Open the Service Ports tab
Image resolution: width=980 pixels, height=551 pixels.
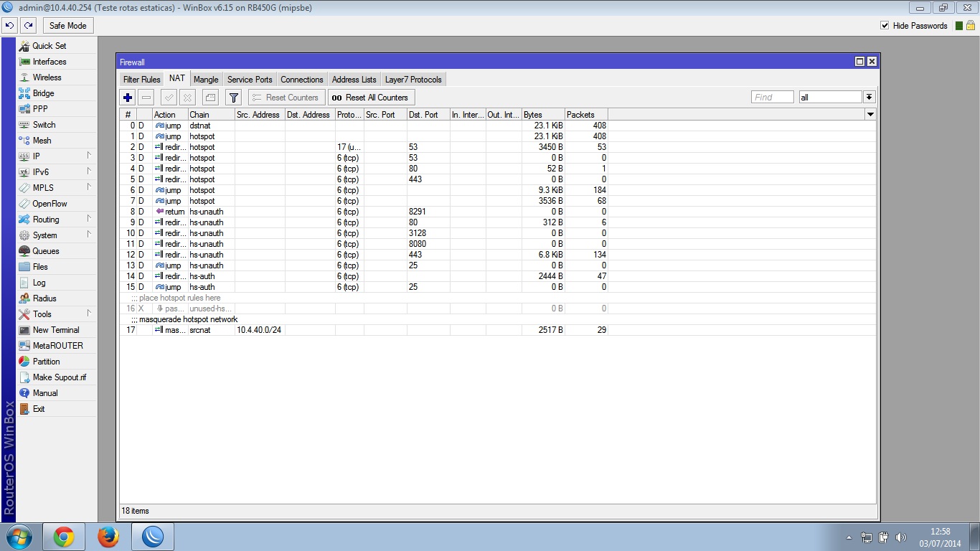point(250,80)
